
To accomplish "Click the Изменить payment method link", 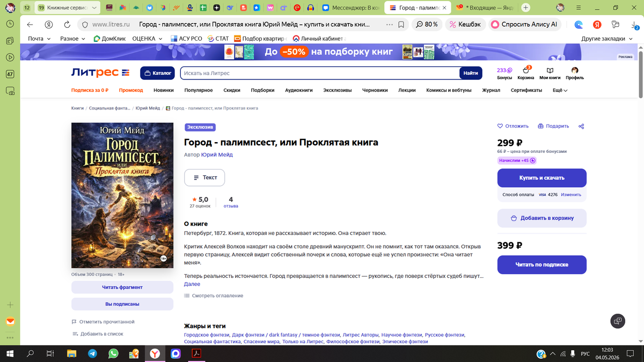I will (571, 195).
